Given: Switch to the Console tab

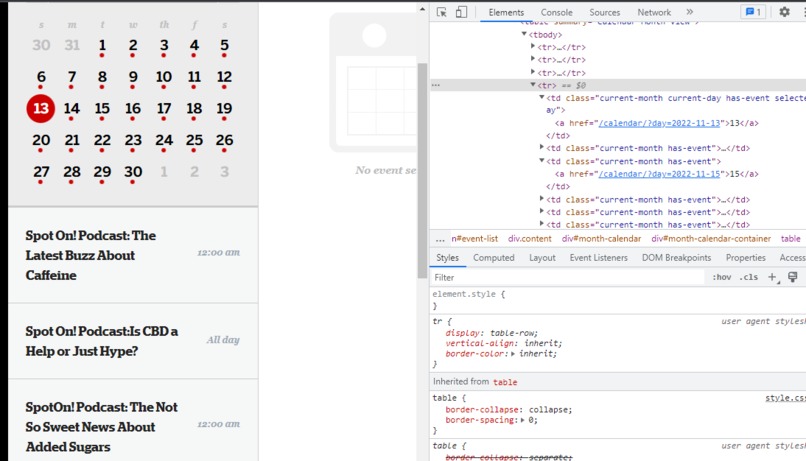Looking at the screenshot, I should [x=556, y=12].
